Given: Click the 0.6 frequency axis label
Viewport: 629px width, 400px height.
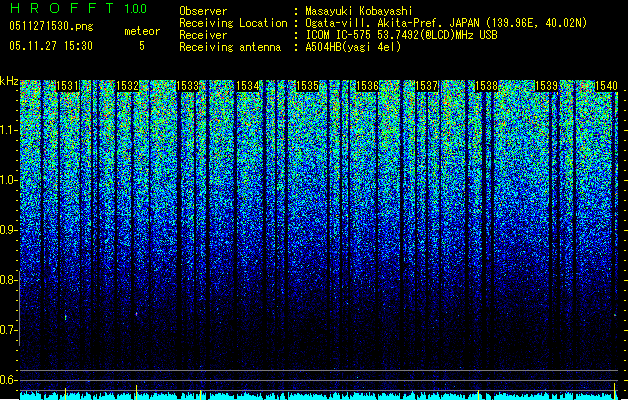Looking at the screenshot, I should tap(9, 380).
